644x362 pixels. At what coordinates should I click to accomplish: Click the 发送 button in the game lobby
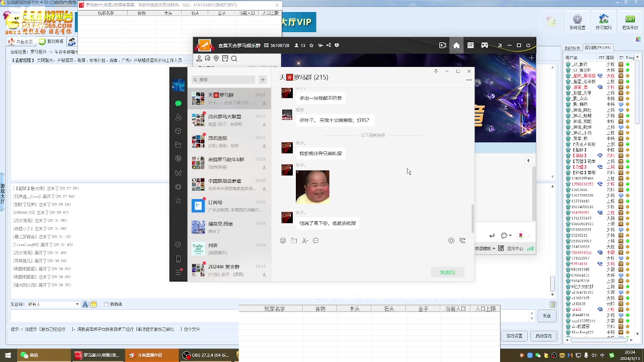[x=547, y=316]
